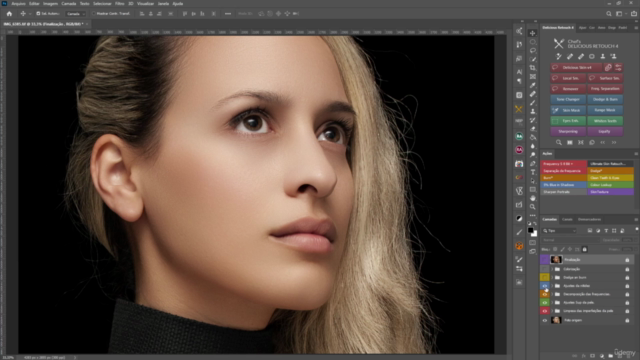
Task: Toggle visibility of Limpeza das imperfeições group
Action: tap(544, 311)
